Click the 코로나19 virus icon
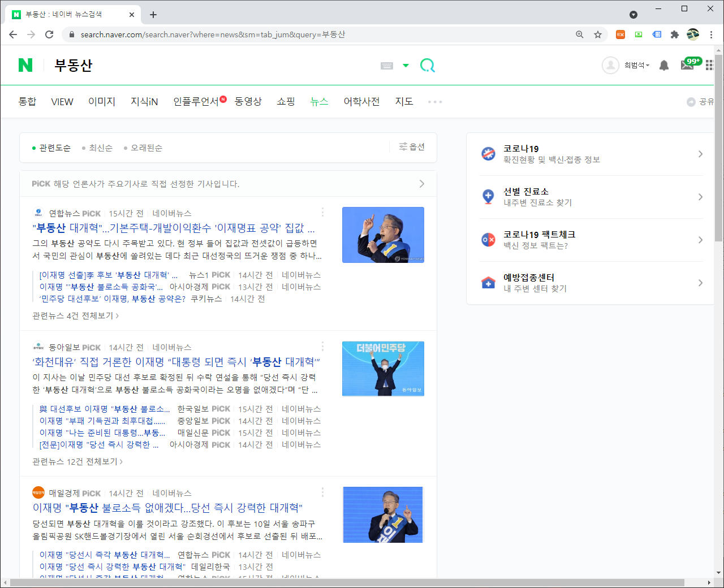724x588 pixels. (x=488, y=154)
